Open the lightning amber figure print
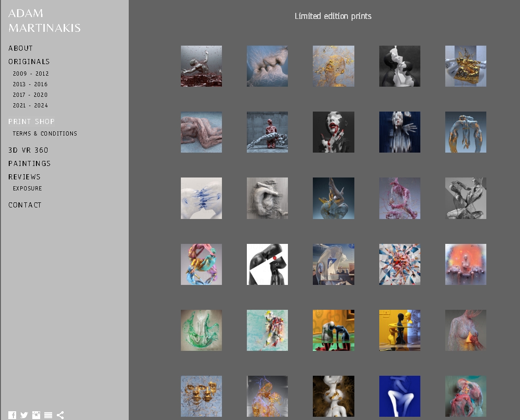Image resolution: width=520 pixels, height=420 pixels. (x=267, y=396)
